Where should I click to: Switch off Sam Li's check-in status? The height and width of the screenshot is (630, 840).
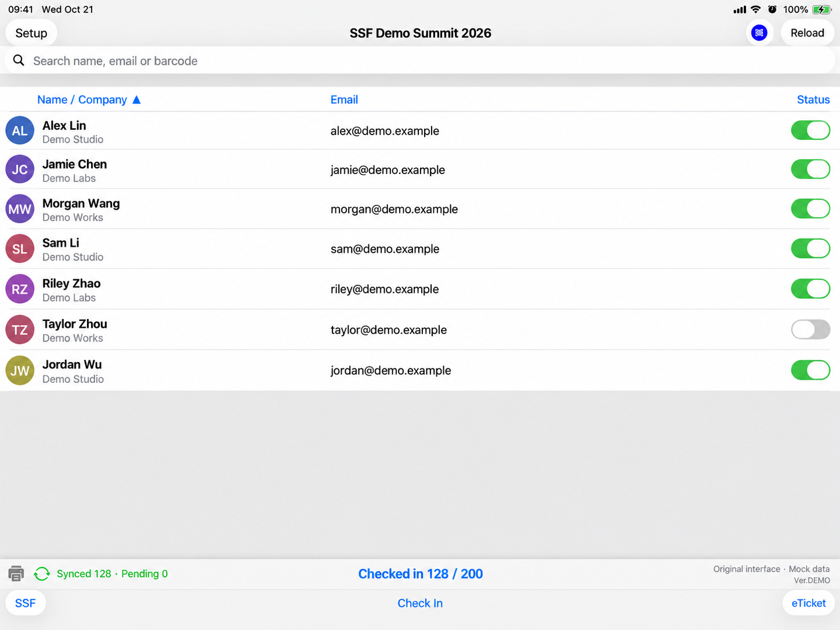[x=810, y=248]
